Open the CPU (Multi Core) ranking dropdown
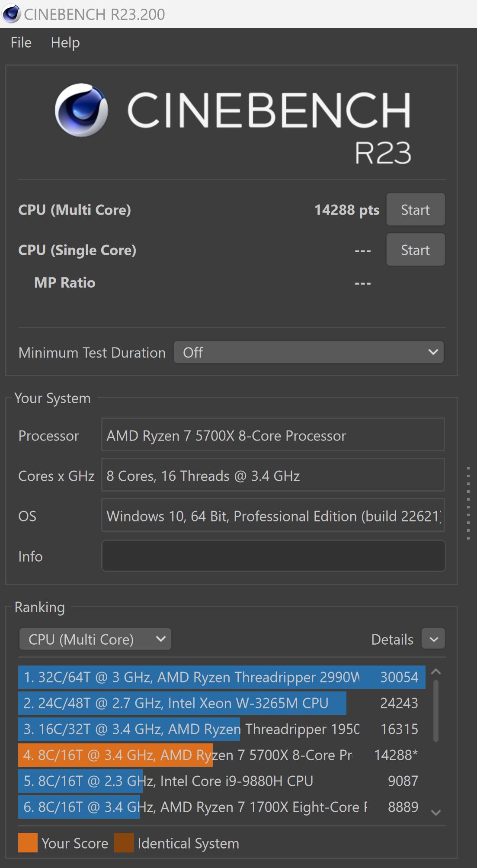The width and height of the screenshot is (477, 868). point(95,639)
